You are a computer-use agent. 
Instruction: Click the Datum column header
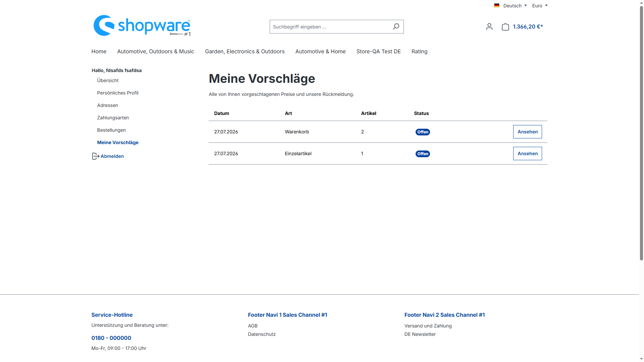pos(221,113)
